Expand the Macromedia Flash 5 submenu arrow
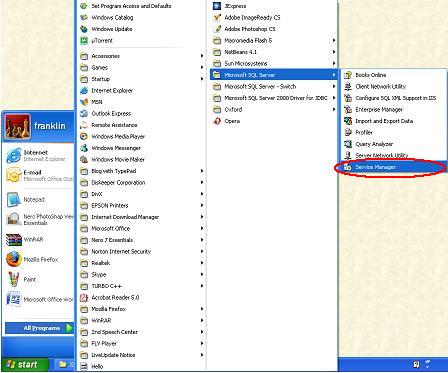 [334, 41]
